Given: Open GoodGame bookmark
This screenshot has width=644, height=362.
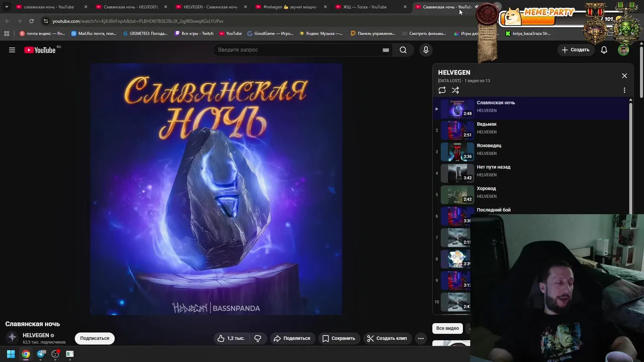Looking at the screenshot, I should click(x=270, y=34).
